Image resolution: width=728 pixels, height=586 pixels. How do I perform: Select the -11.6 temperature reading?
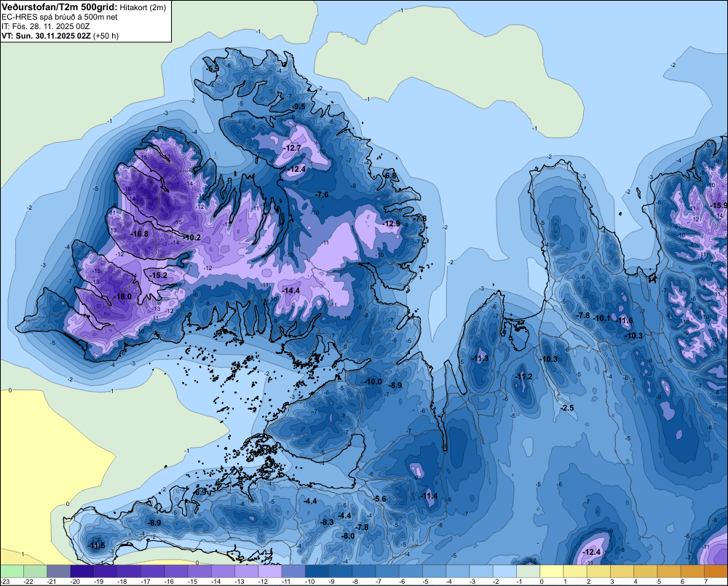[624, 320]
